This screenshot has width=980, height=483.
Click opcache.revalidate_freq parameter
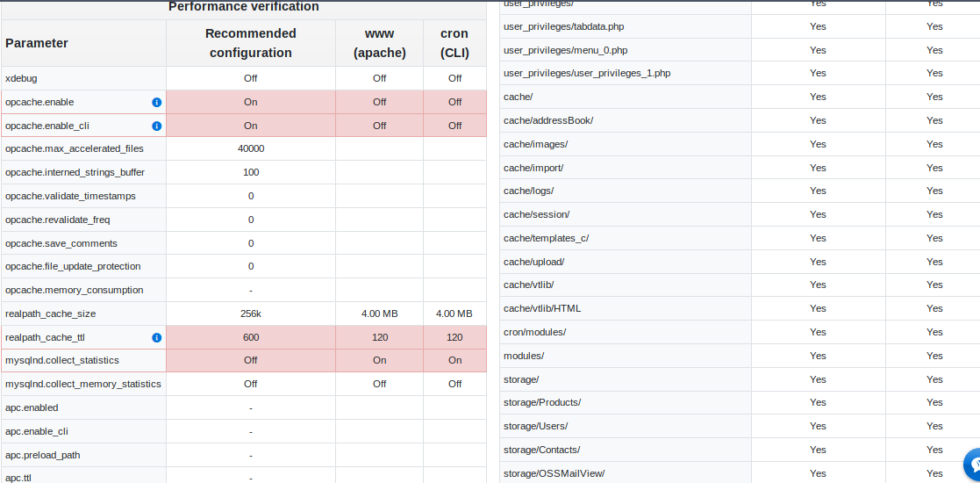click(x=58, y=220)
